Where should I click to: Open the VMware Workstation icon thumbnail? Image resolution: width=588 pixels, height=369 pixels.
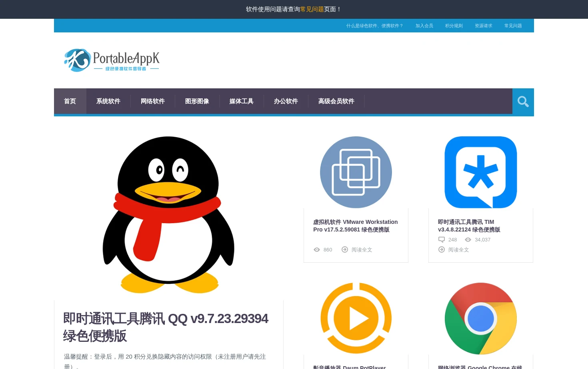(356, 172)
